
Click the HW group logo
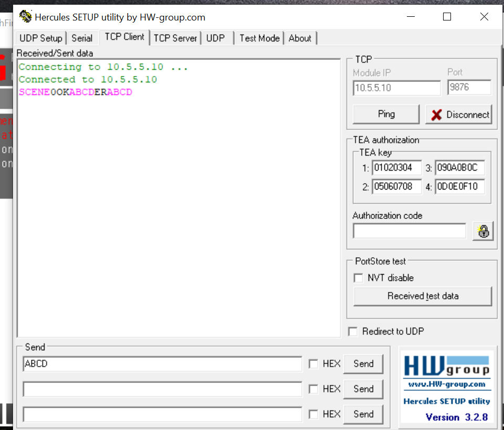click(x=447, y=364)
